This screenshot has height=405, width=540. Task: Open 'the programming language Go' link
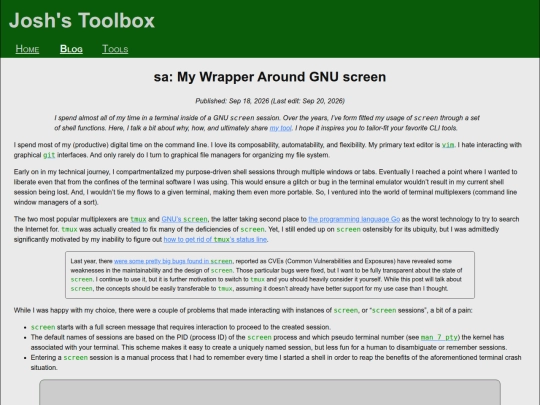click(354, 219)
